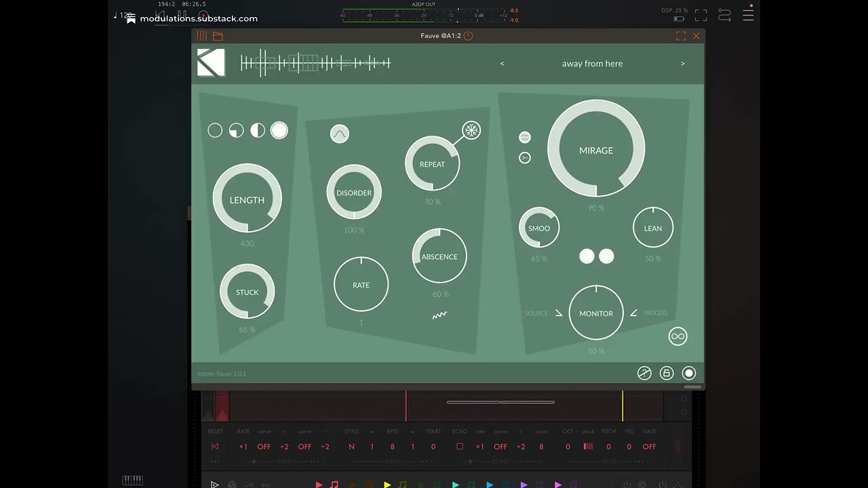Enable the ECHO checkbox

(x=460, y=447)
